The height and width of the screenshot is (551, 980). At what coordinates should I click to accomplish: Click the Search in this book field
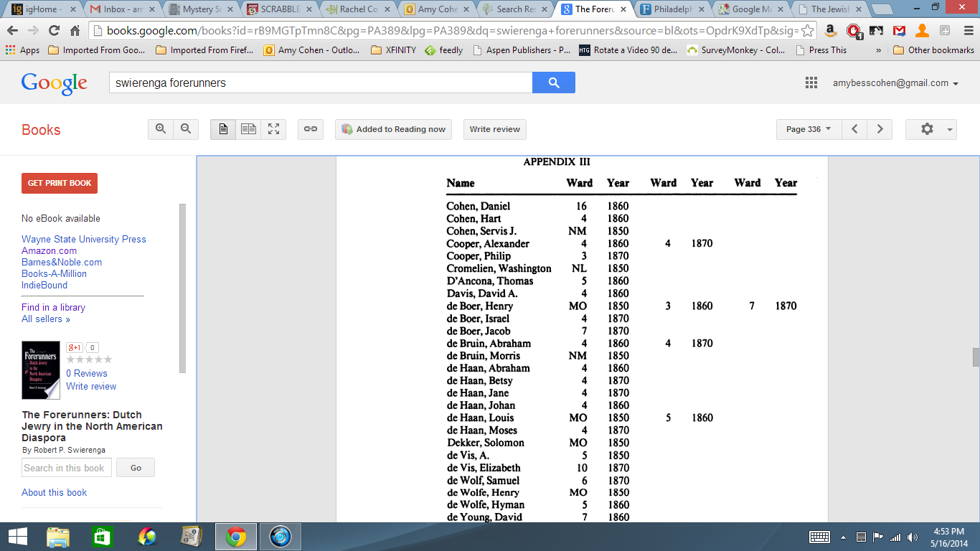65,468
